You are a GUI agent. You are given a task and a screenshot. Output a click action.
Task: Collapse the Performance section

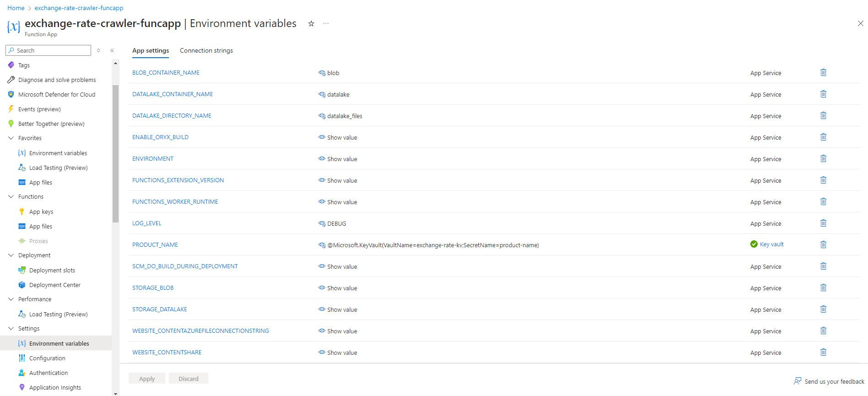[x=11, y=299]
